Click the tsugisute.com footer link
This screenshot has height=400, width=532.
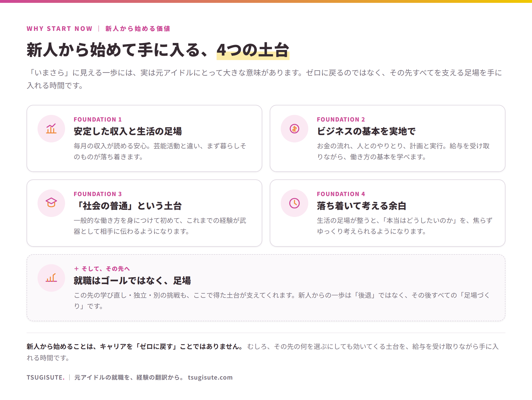210,377
